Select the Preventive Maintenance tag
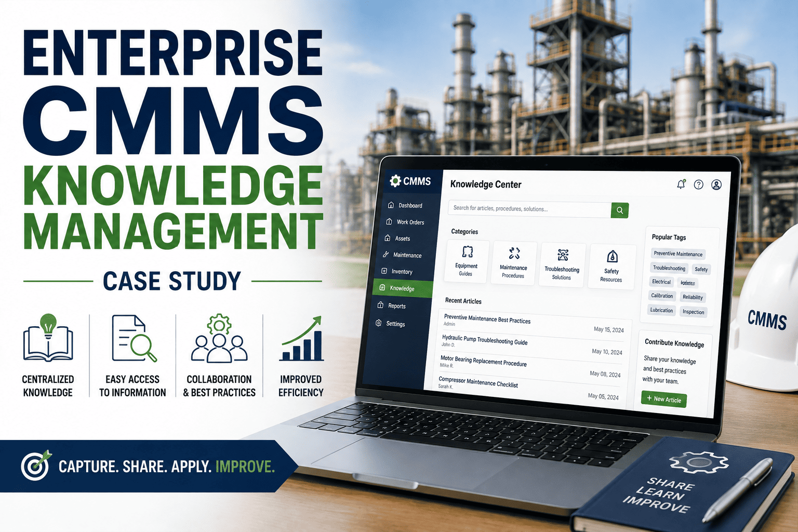The image size is (798, 532). 678,254
